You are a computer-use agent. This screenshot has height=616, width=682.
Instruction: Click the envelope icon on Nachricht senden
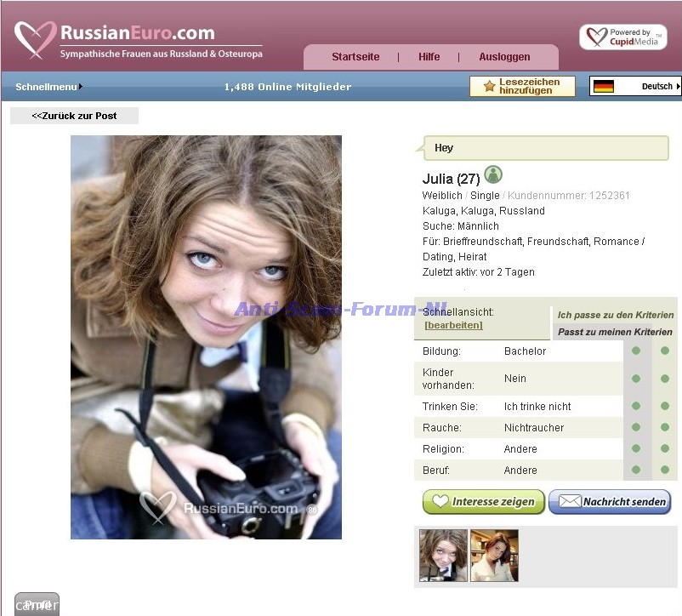(x=569, y=502)
